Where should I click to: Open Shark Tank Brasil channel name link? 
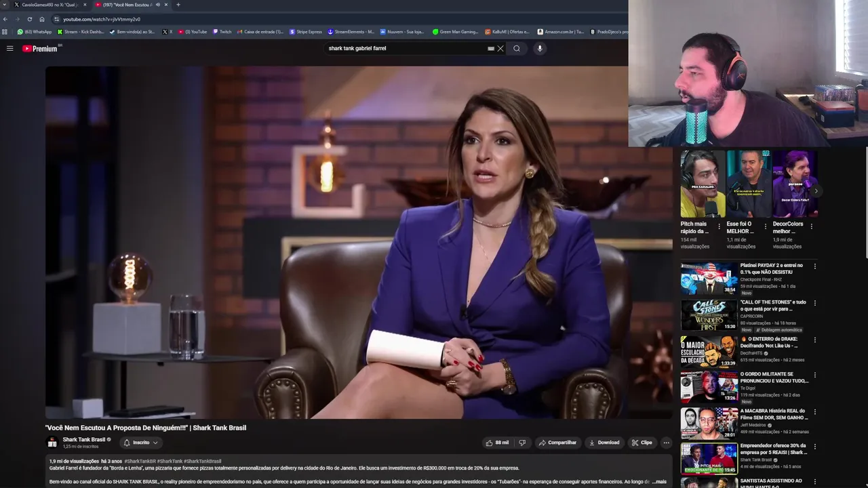[84, 439]
